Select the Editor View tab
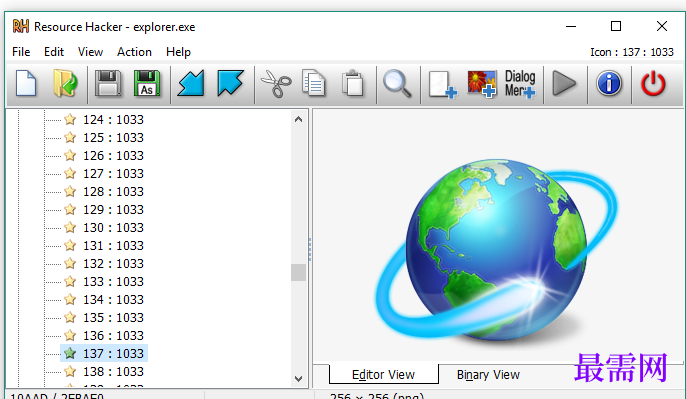This screenshot has height=399, width=686. coord(383,374)
